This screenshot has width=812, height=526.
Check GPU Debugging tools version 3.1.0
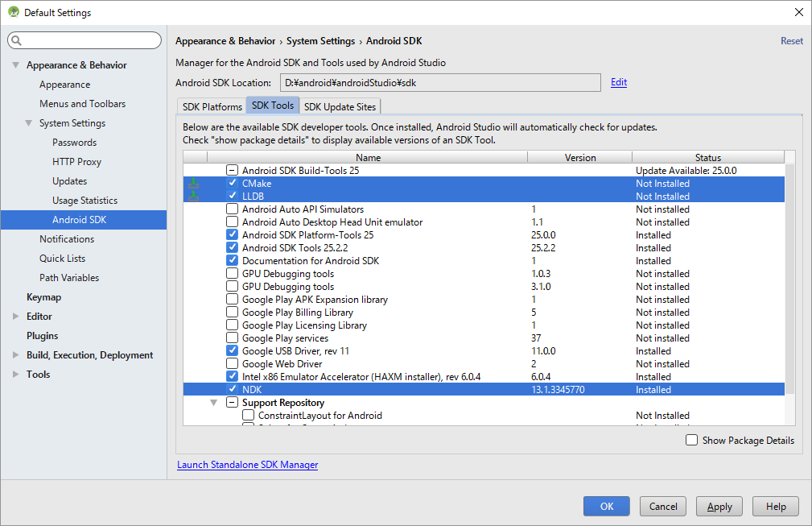click(x=232, y=287)
